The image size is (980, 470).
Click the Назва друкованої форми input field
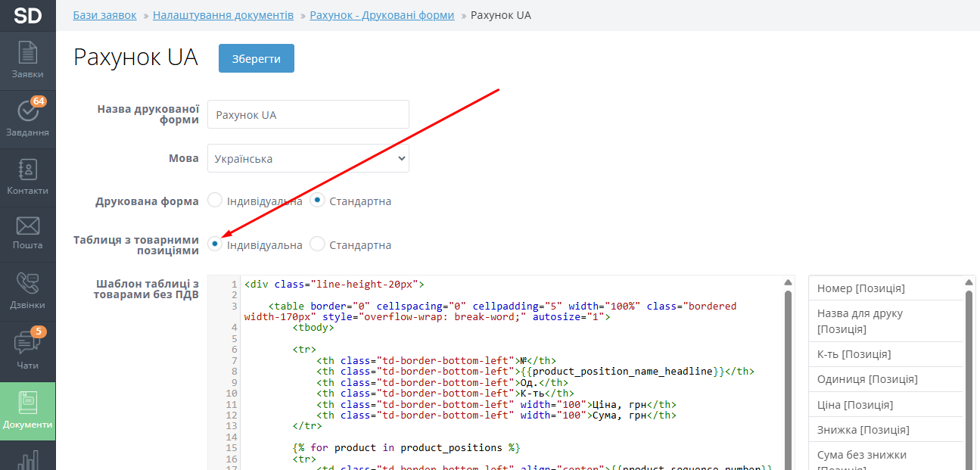click(308, 115)
